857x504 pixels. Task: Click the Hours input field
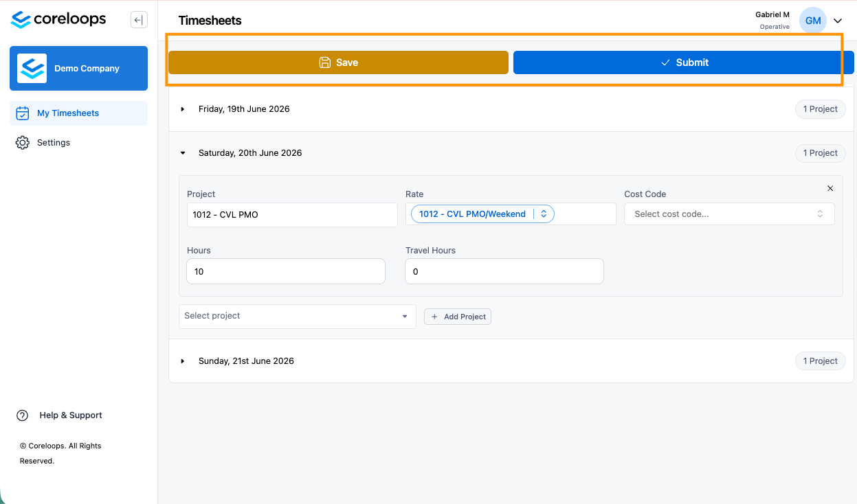(286, 271)
